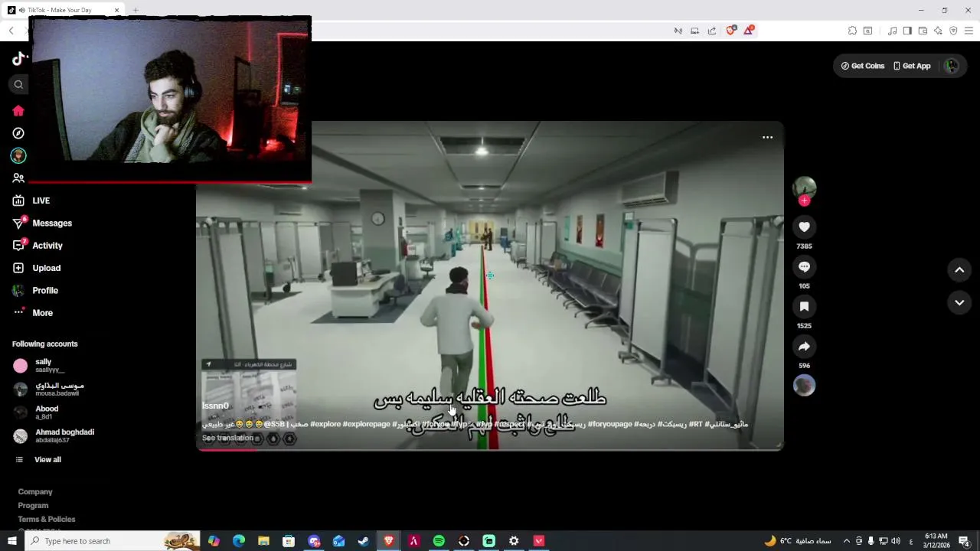Expand the Program footer section

33,506
